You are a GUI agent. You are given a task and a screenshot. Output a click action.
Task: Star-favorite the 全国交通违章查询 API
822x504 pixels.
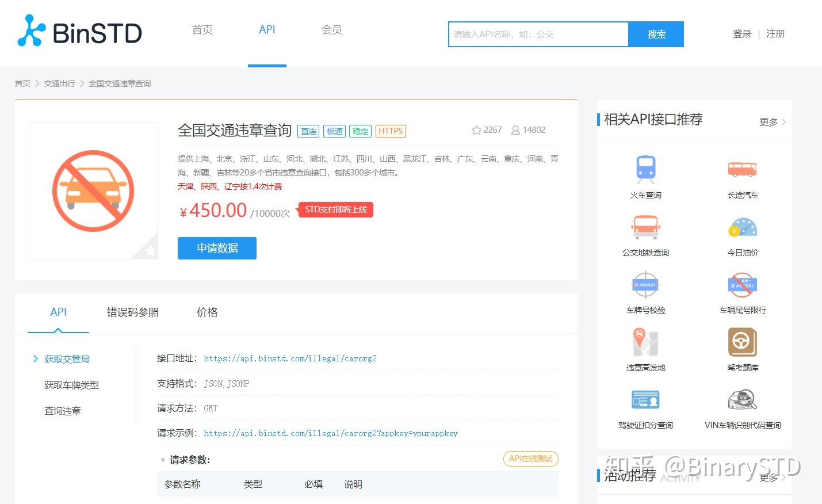click(x=476, y=129)
